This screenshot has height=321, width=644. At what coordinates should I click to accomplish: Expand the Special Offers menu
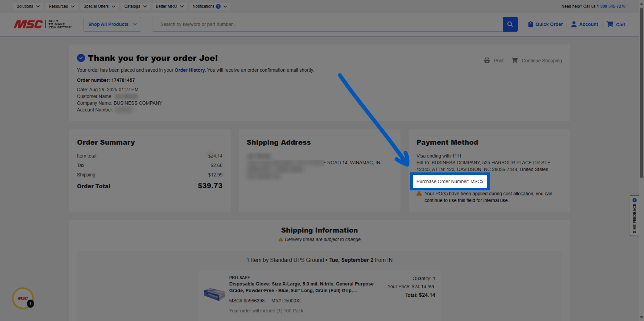99,6
